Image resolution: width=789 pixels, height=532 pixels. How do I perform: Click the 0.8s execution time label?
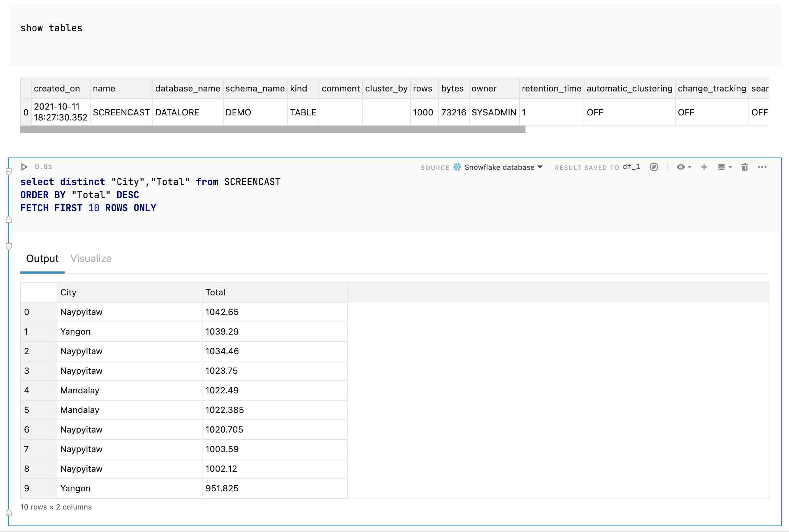pos(43,167)
